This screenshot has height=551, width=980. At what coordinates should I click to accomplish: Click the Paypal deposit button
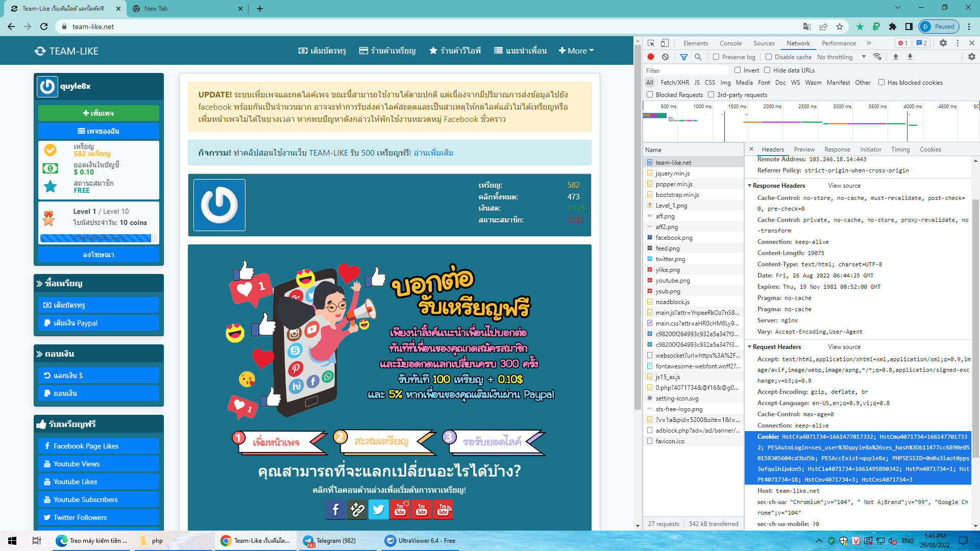pos(99,323)
